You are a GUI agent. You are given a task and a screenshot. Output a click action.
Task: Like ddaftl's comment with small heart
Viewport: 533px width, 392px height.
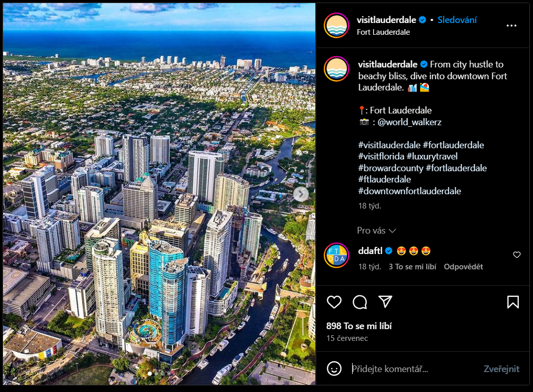pos(517,255)
